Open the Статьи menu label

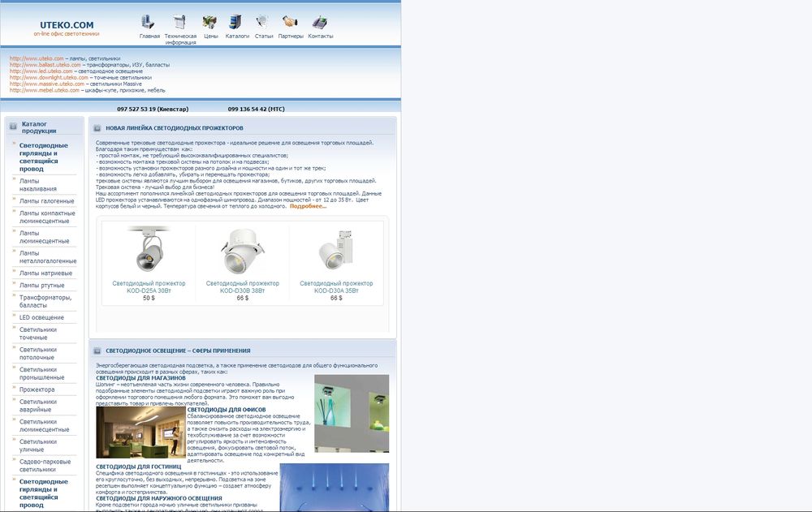[264, 37]
